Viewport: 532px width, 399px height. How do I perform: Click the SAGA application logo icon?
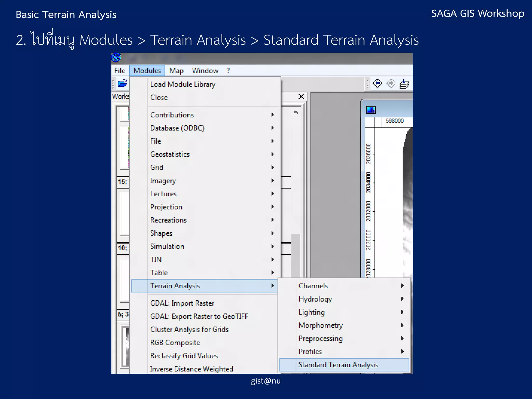click(x=116, y=57)
